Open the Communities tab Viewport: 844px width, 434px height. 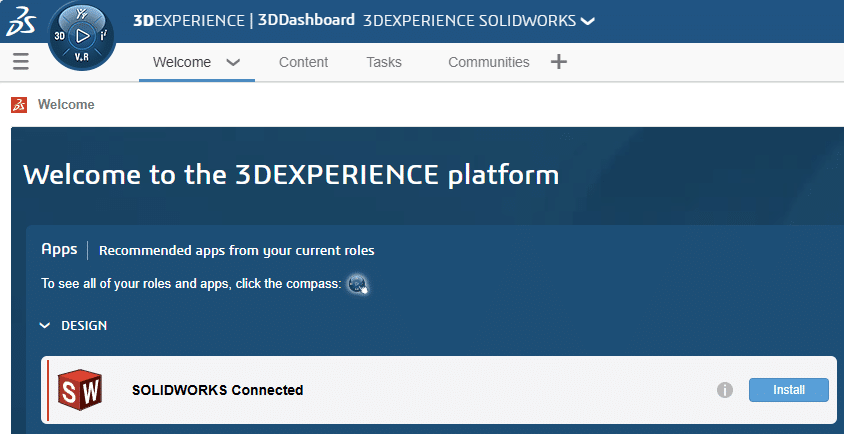pyautogui.click(x=488, y=62)
